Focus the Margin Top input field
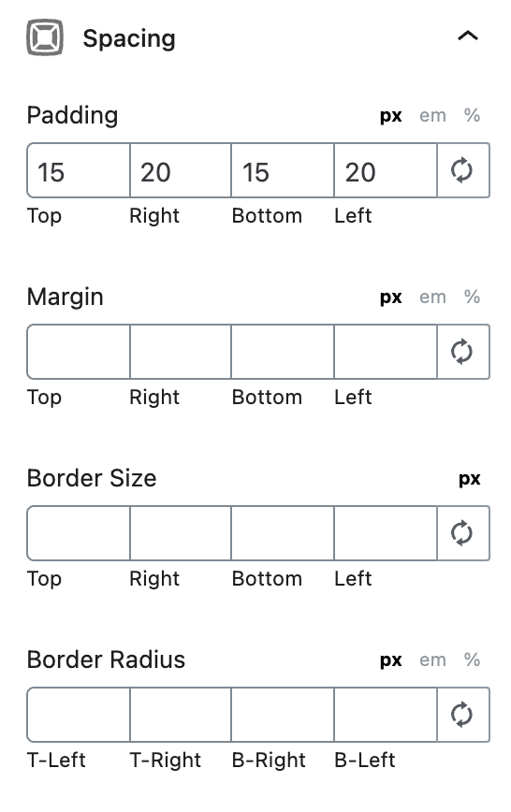Image resolution: width=511 pixels, height=812 pixels. click(x=79, y=352)
